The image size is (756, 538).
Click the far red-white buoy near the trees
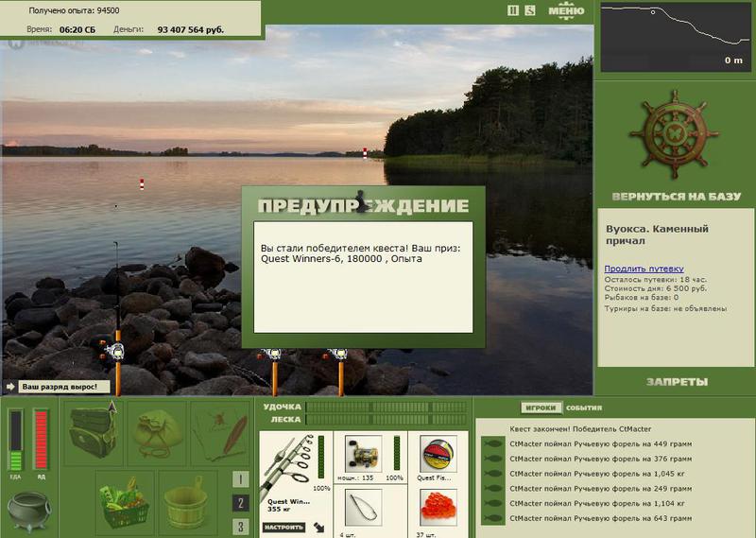point(365,153)
